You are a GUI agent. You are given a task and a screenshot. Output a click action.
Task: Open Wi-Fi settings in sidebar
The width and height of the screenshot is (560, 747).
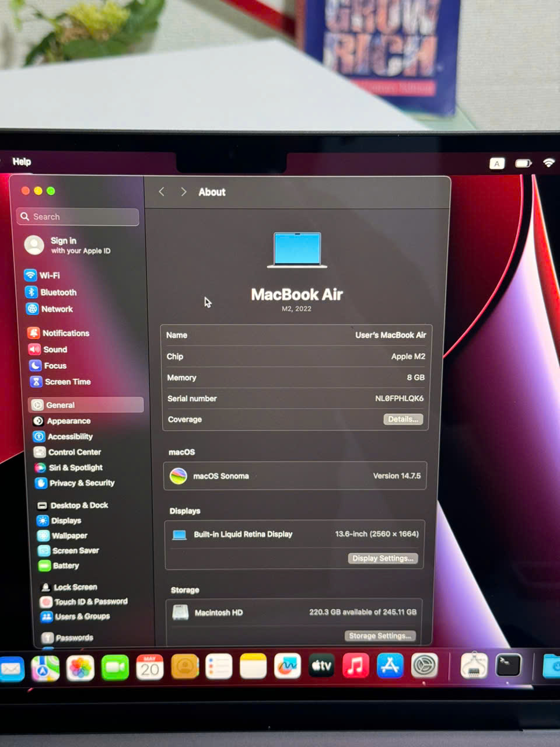pyautogui.click(x=42, y=275)
